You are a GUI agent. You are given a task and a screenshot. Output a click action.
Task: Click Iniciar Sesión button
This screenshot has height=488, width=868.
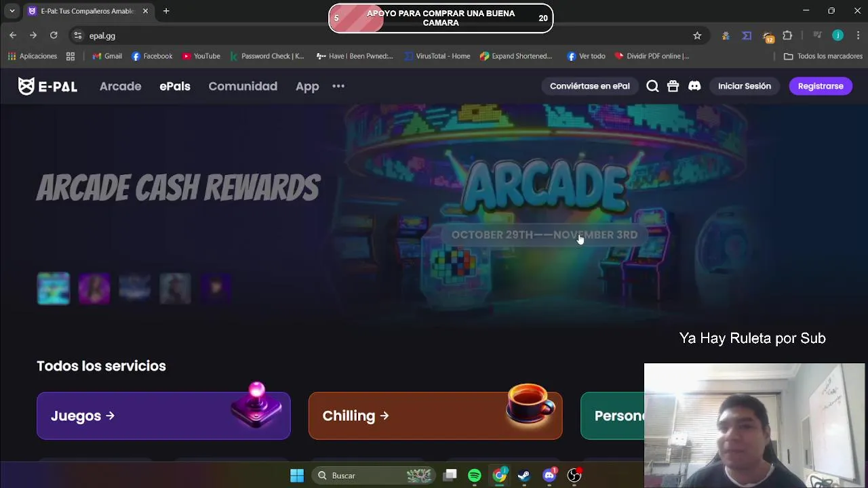(x=745, y=86)
